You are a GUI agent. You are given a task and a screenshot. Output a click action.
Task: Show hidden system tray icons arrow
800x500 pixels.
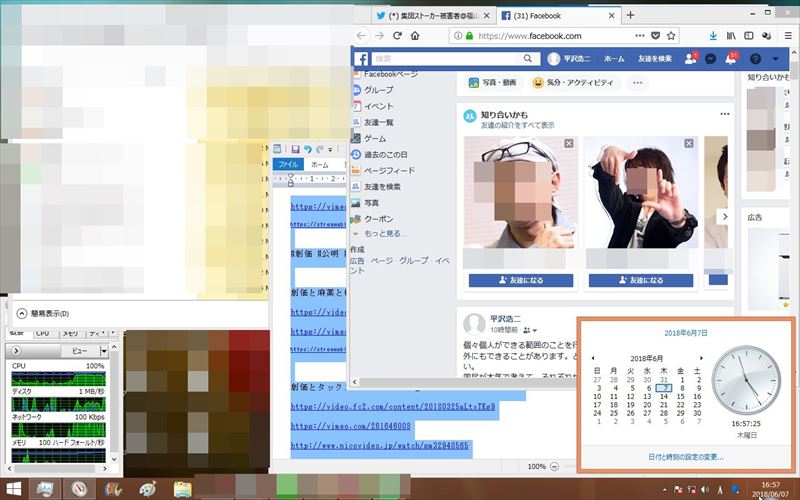[665, 490]
